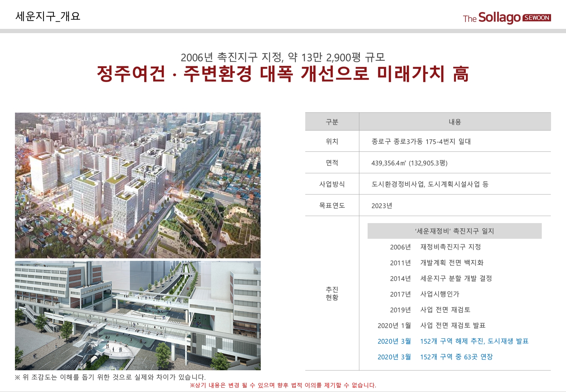566x392 pixels.
Task: Click 사업시행인가 entry
Action: (x=440, y=294)
